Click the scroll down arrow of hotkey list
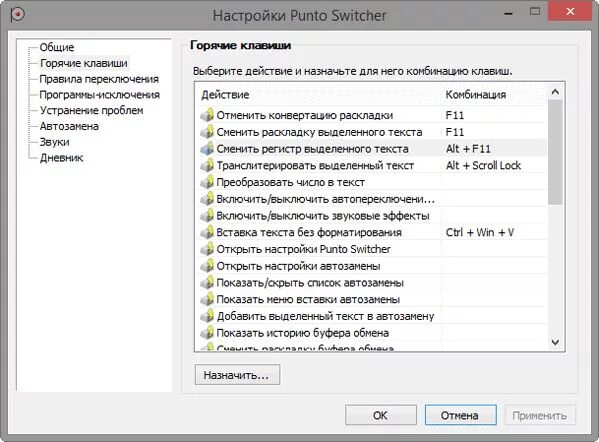 pos(555,342)
